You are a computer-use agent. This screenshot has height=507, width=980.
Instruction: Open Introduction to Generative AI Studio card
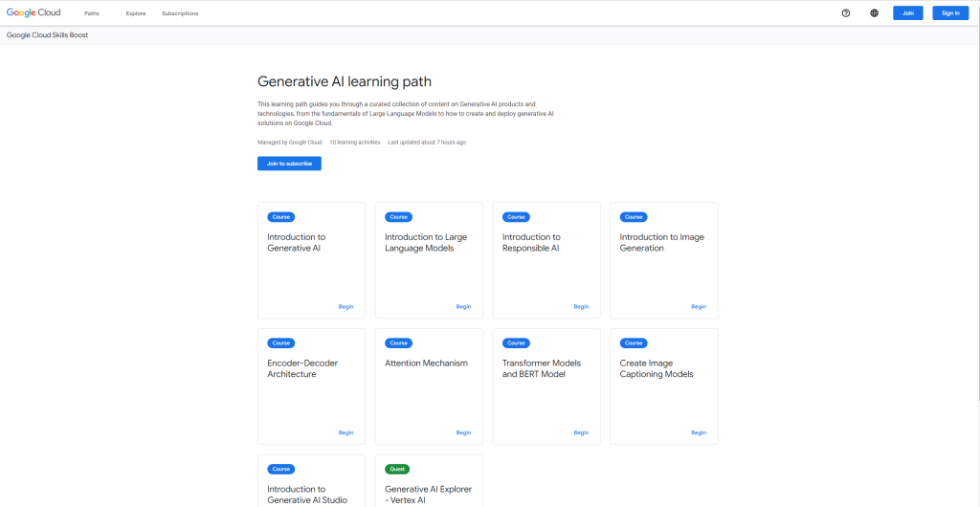point(311,481)
